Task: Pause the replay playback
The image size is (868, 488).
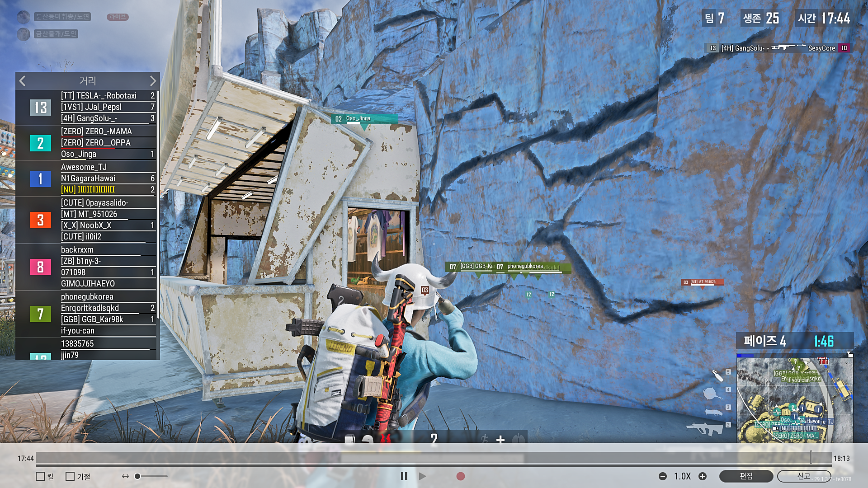Action: [x=404, y=476]
